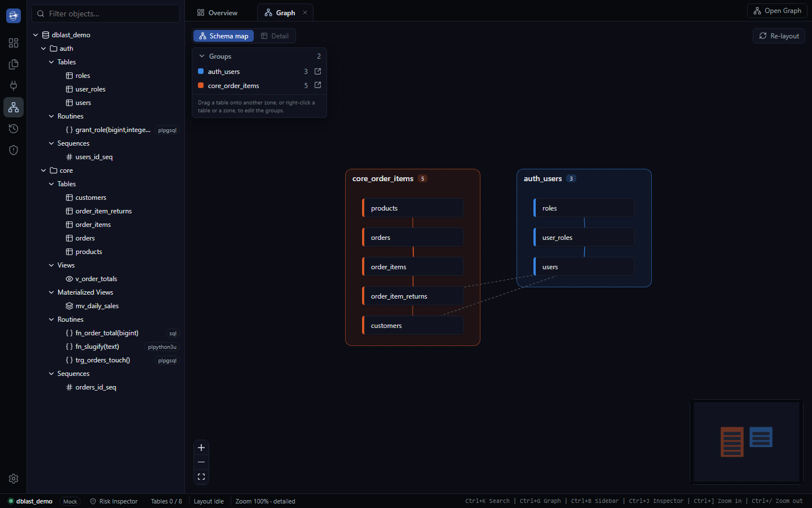Image resolution: width=812 pixels, height=508 pixels.
Task: Select the graph icon in left sidebar
Action: click(x=14, y=107)
